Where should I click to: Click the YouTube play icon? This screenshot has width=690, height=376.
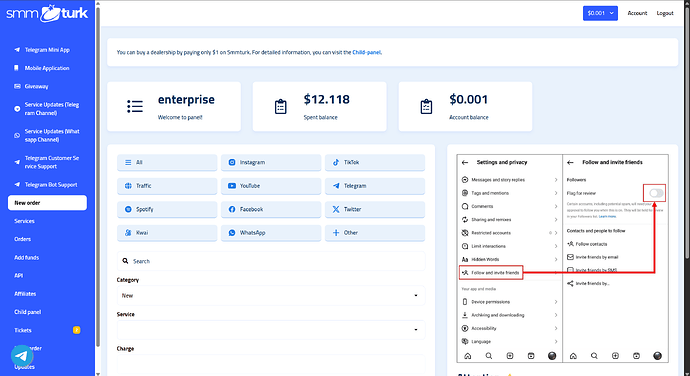pyautogui.click(x=232, y=186)
